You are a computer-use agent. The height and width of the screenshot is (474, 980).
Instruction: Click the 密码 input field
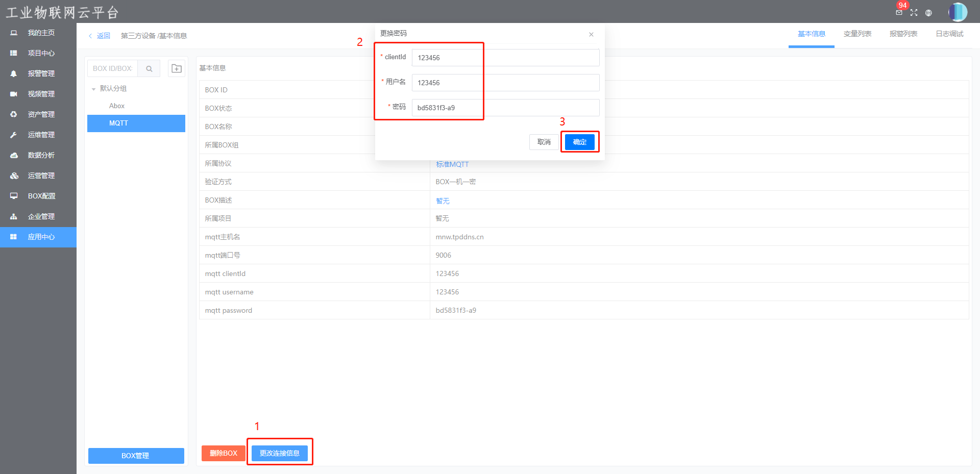505,108
